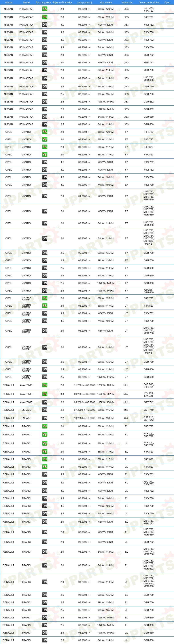Select the 110kW / 150KM power cell
The image size is (174, 644).
[106, 402]
